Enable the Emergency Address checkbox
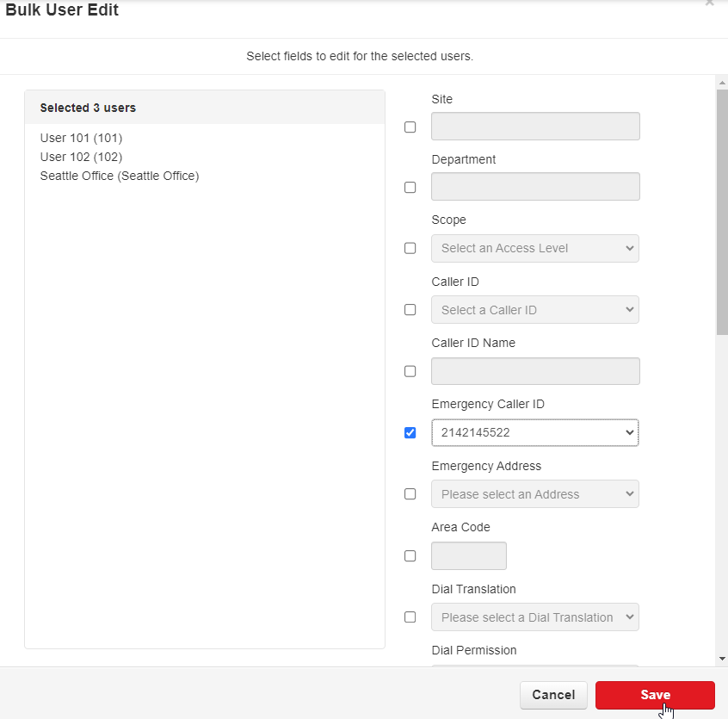The width and height of the screenshot is (728, 719). 410,494
